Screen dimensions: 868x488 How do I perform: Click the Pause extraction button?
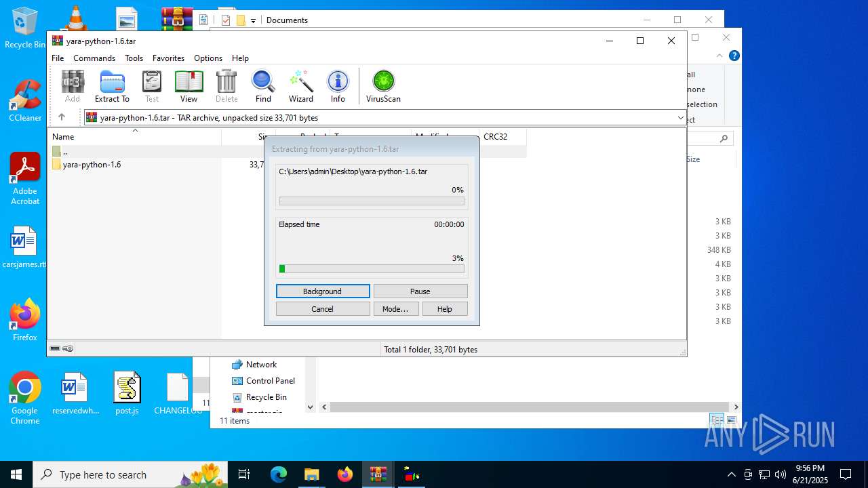pos(420,291)
